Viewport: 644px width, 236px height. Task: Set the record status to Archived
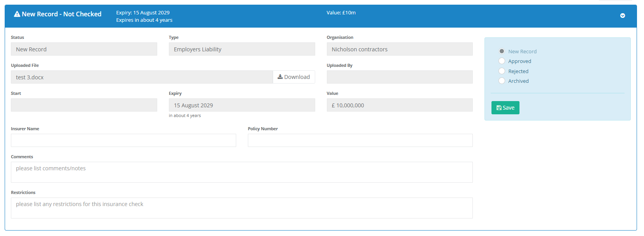coord(502,81)
